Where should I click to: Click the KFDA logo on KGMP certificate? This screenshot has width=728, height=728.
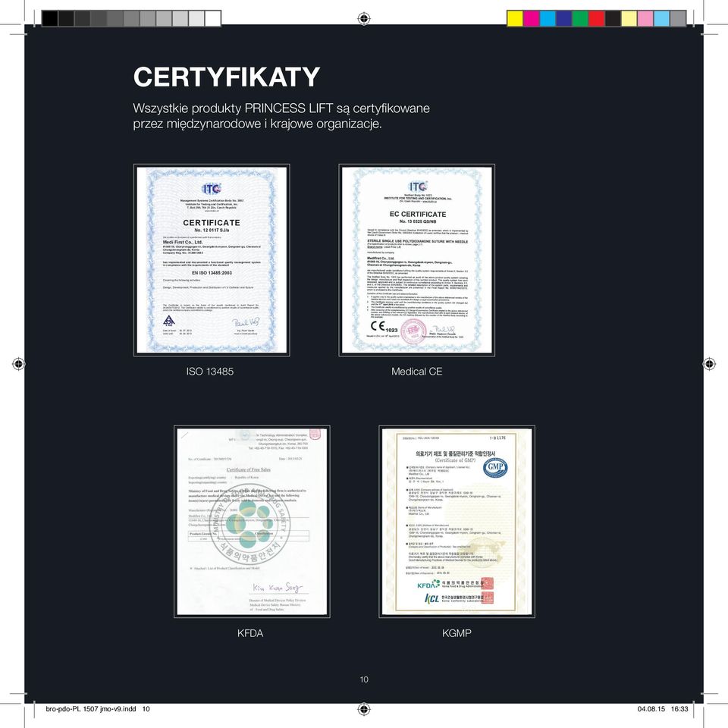(428, 585)
